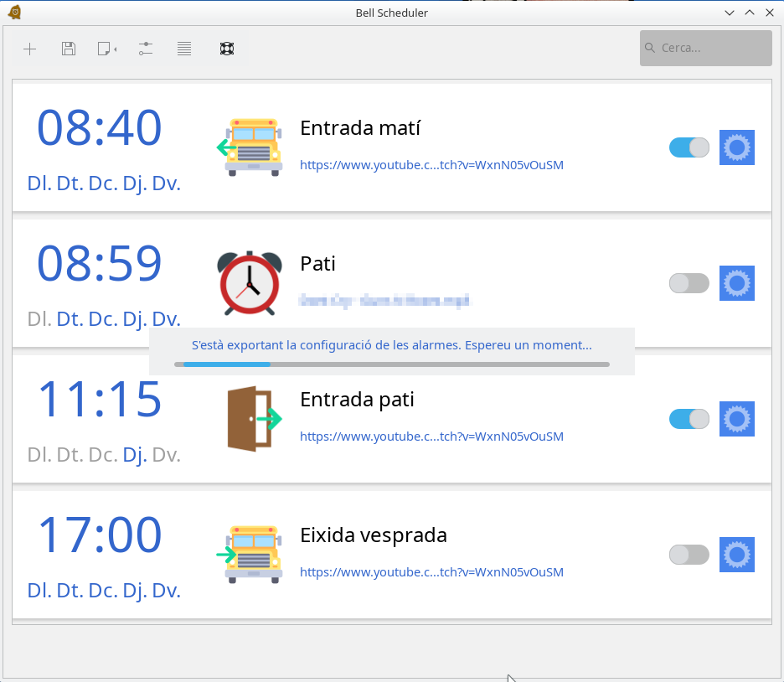Click the 08:40 time of Entrada matí

99,128
